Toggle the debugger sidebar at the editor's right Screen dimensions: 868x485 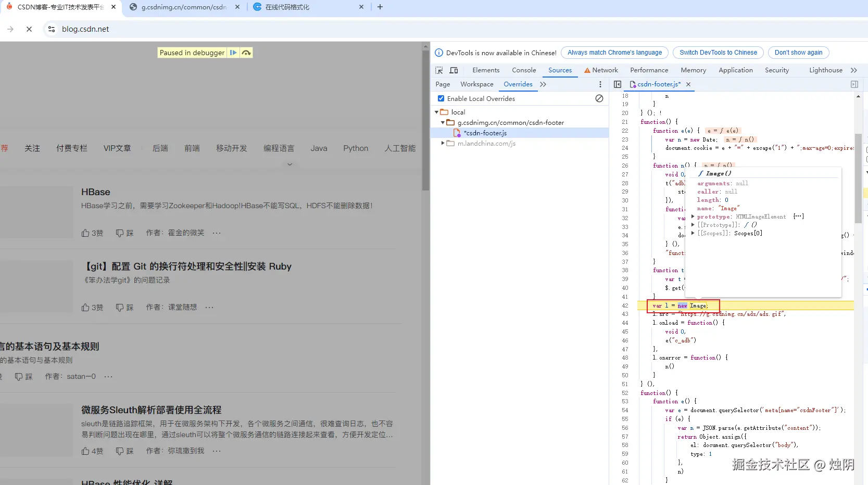pyautogui.click(x=854, y=84)
